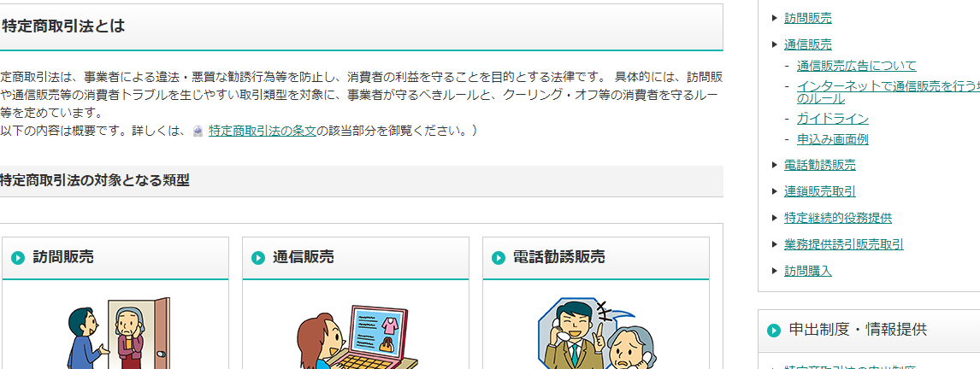Click the door-to-door sales illustration
Screen dimensions: 980x369
click(x=119, y=333)
